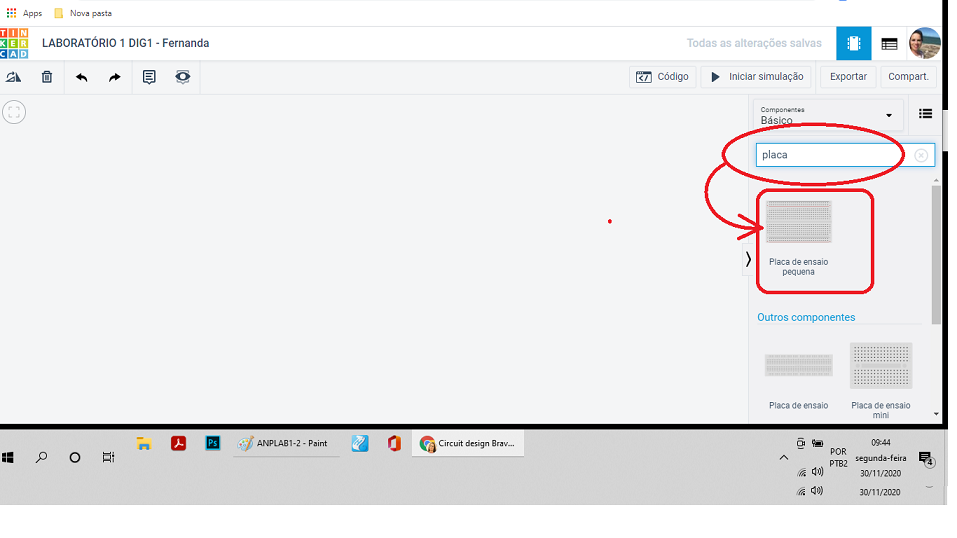Open the Compart. share option

point(908,77)
